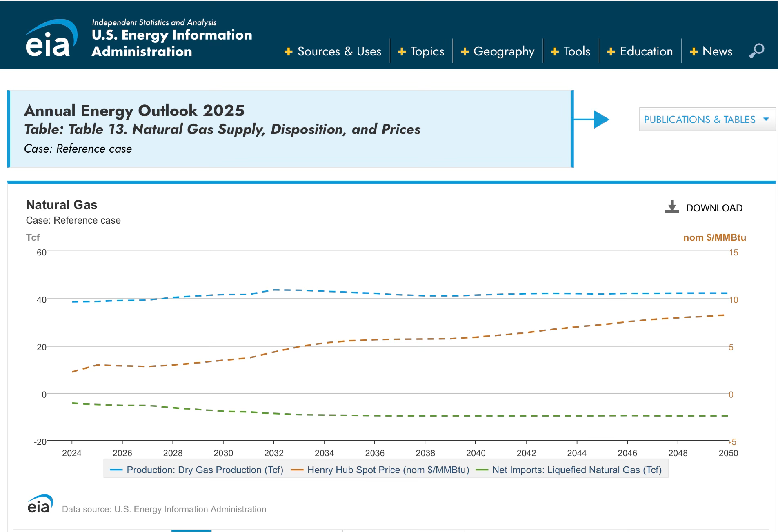Click plus icon beside News
The height and width of the screenshot is (532, 778).
pos(694,52)
